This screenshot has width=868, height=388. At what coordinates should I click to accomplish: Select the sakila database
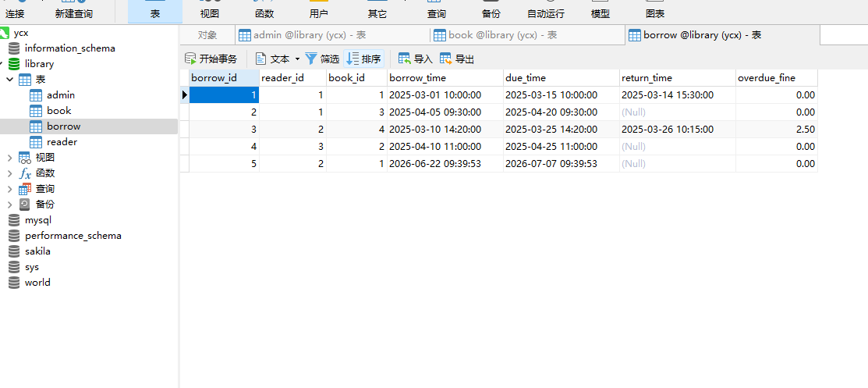pyautogui.click(x=37, y=251)
